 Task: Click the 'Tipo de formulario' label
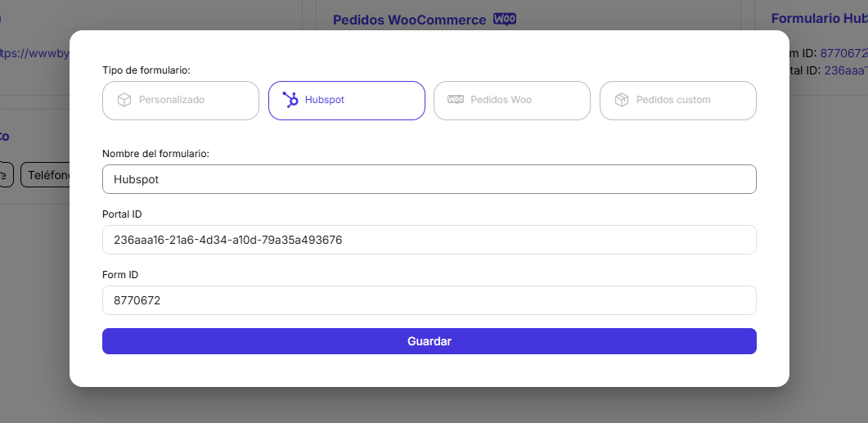(x=146, y=70)
